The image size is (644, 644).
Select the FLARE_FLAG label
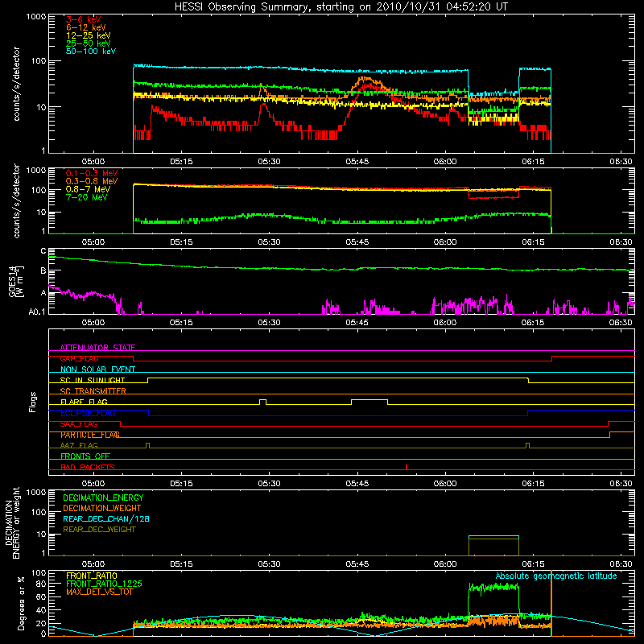(x=84, y=402)
